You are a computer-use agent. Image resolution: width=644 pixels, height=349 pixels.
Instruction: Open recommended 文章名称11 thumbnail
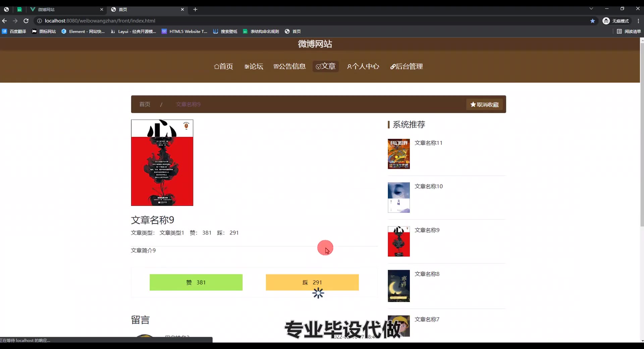399,154
